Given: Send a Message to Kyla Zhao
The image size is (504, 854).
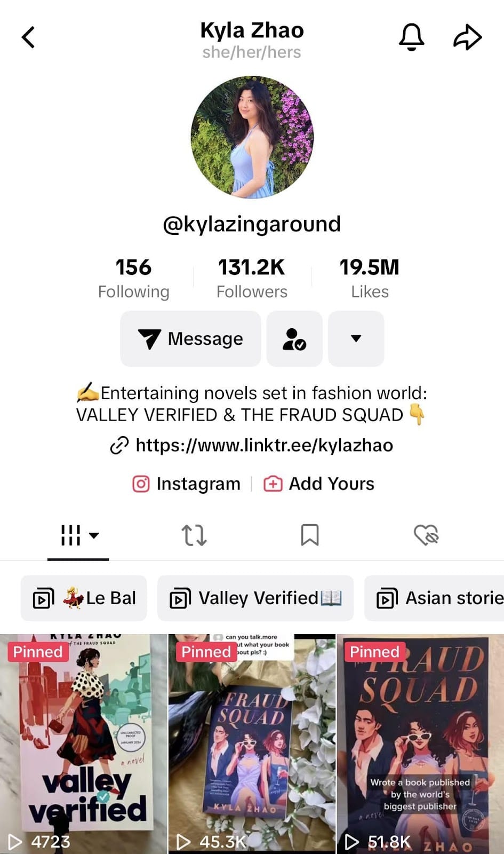Looking at the screenshot, I should 190,338.
